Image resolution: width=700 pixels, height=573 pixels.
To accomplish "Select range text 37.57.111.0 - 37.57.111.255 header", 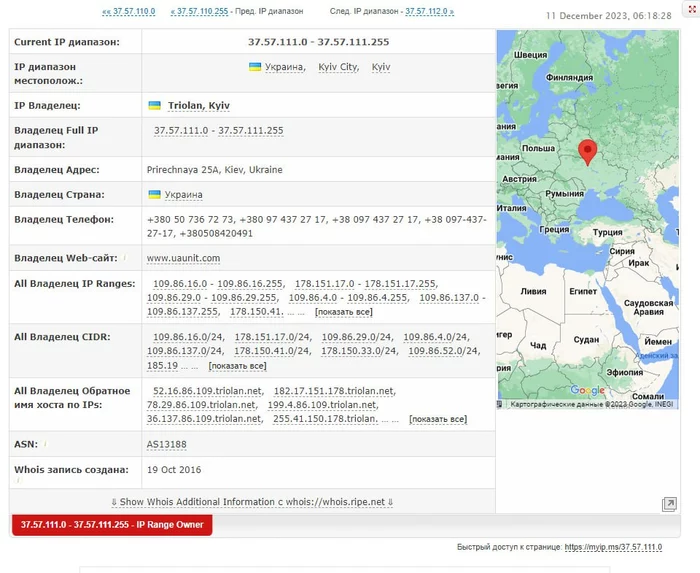I will 318,42.
